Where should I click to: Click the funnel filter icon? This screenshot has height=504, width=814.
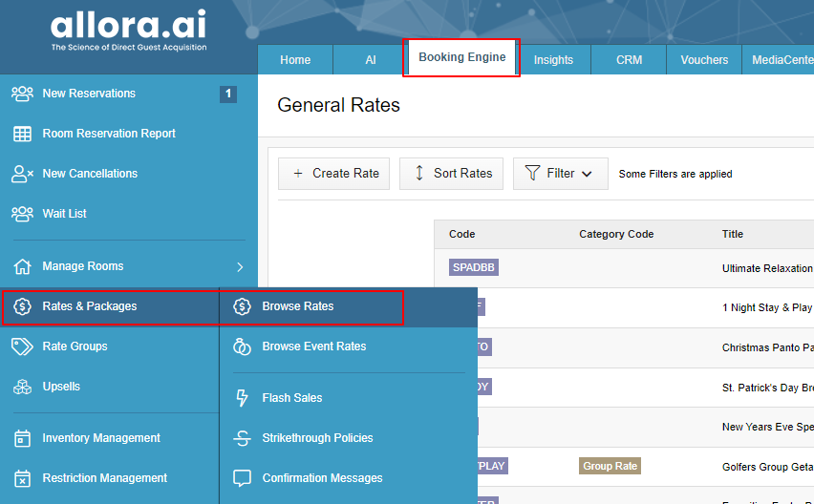(x=532, y=173)
